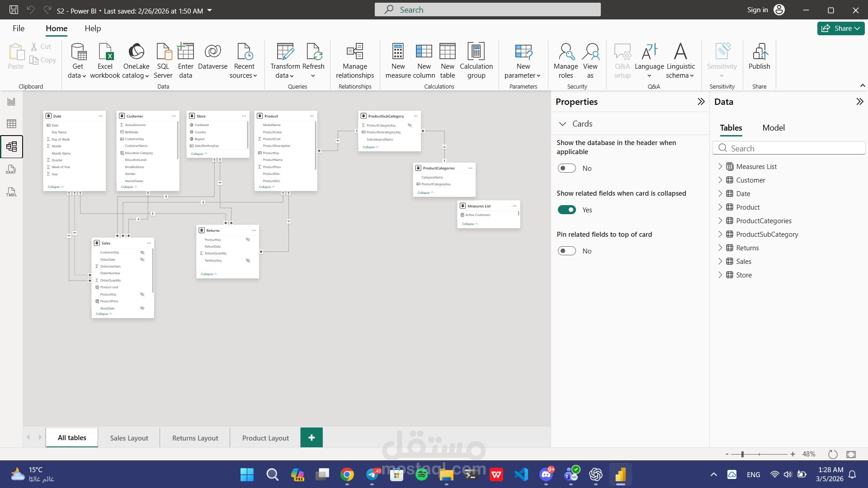Viewport: 868px width, 488px height.
Task: Switch to Model view in left sidebar
Action: point(11,146)
